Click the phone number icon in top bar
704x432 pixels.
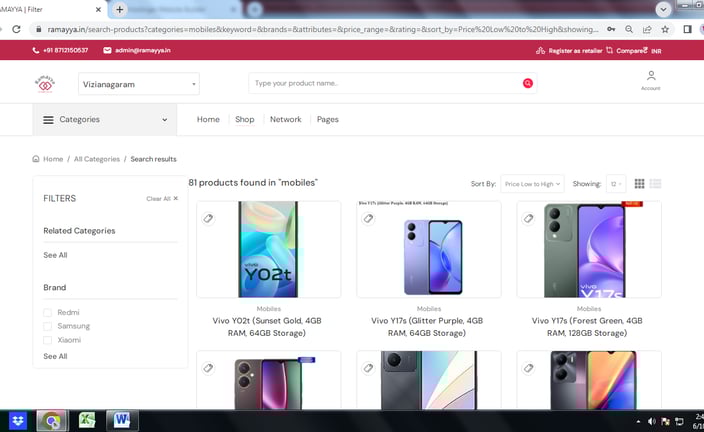click(x=36, y=50)
